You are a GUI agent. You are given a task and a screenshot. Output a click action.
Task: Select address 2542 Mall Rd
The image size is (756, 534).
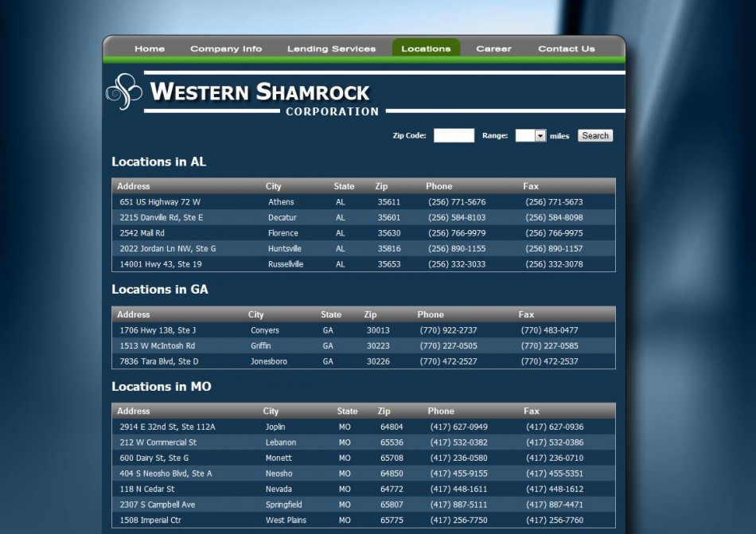click(142, 233)
